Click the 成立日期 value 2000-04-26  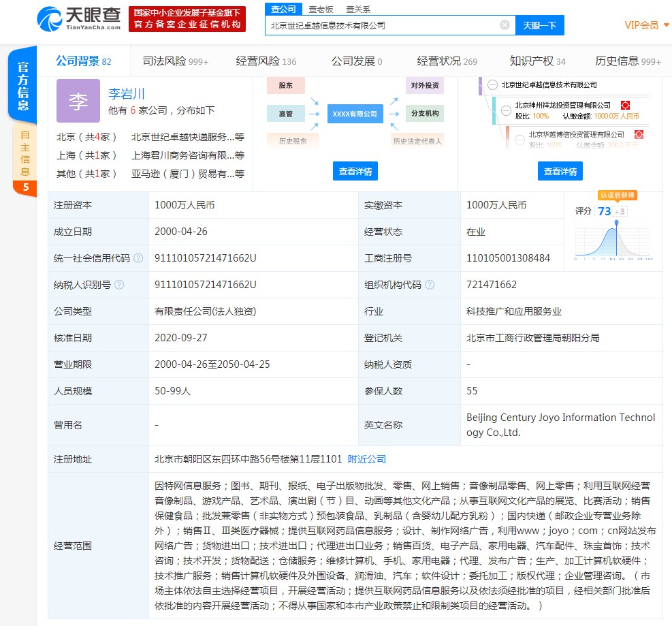click(181, 232)
